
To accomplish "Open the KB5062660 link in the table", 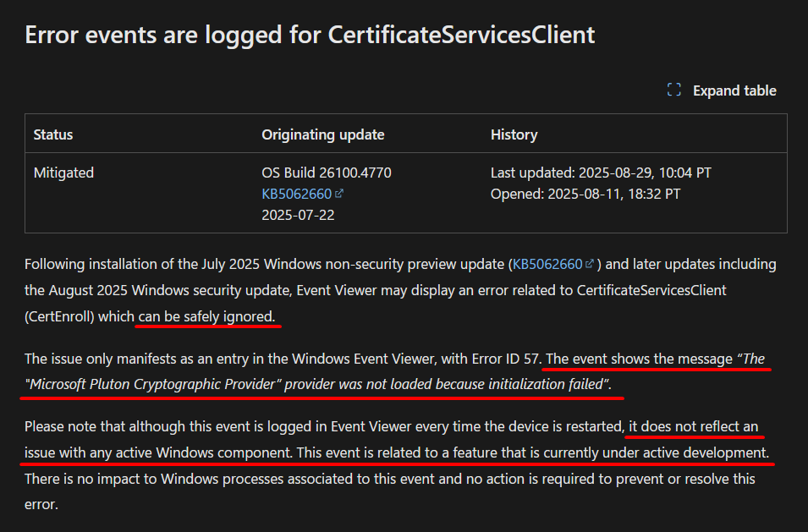I will (296, 194).
